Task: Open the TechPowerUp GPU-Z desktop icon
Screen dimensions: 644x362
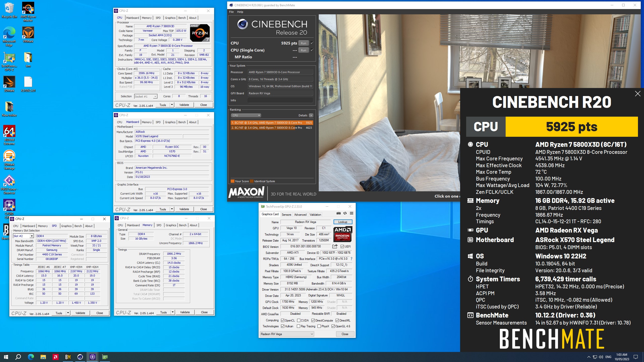Action: click(x=9, y=62)
